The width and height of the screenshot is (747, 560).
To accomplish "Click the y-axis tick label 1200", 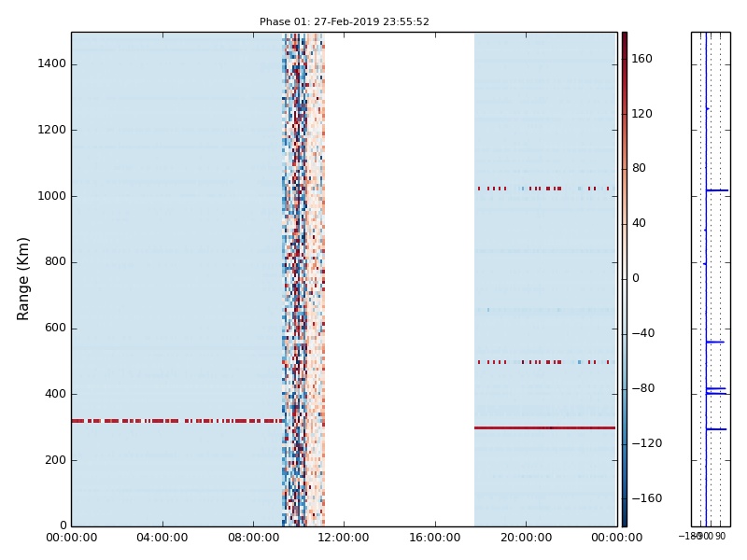I will (x=51, y=130).
